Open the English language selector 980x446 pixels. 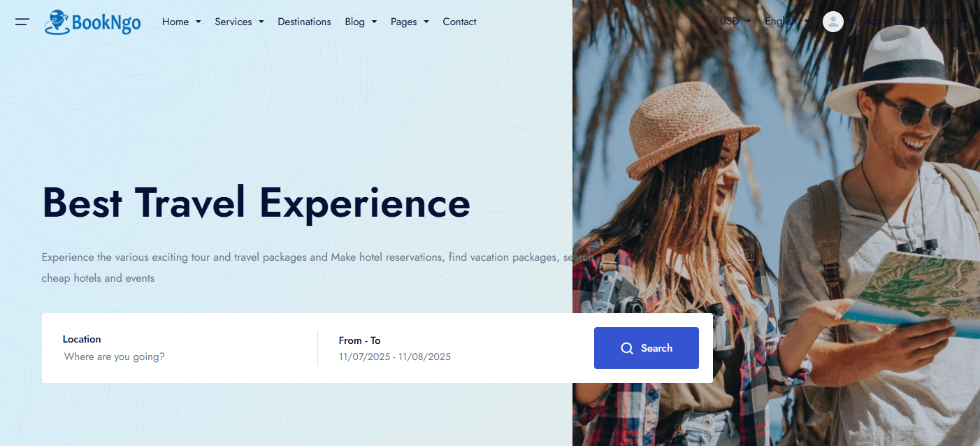tap(787, 21)
